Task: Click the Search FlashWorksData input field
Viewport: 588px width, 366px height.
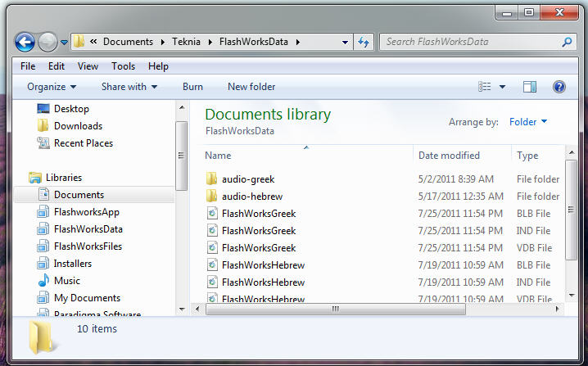Action: [471, 42]
